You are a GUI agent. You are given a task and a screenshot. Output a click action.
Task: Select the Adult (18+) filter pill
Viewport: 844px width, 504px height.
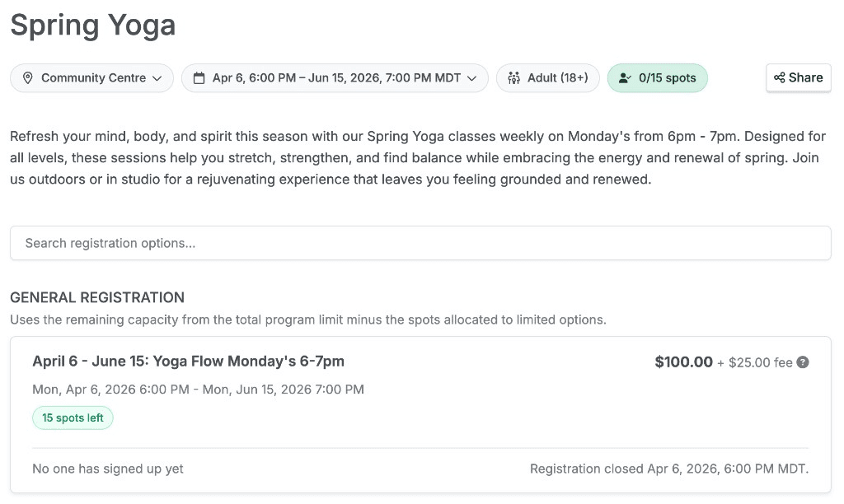pyautogui.click(x=547, y=77)
